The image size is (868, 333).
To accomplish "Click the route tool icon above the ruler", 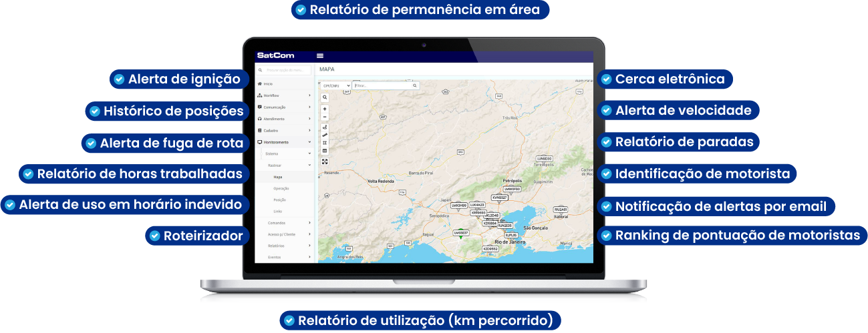I will pyautogui.click(x=325, y=127).
